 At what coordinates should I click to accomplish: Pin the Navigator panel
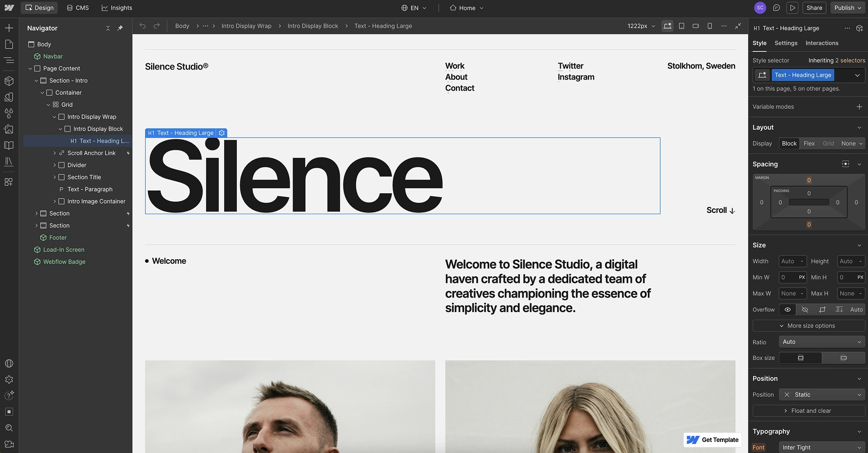click(x=120, y=28)
